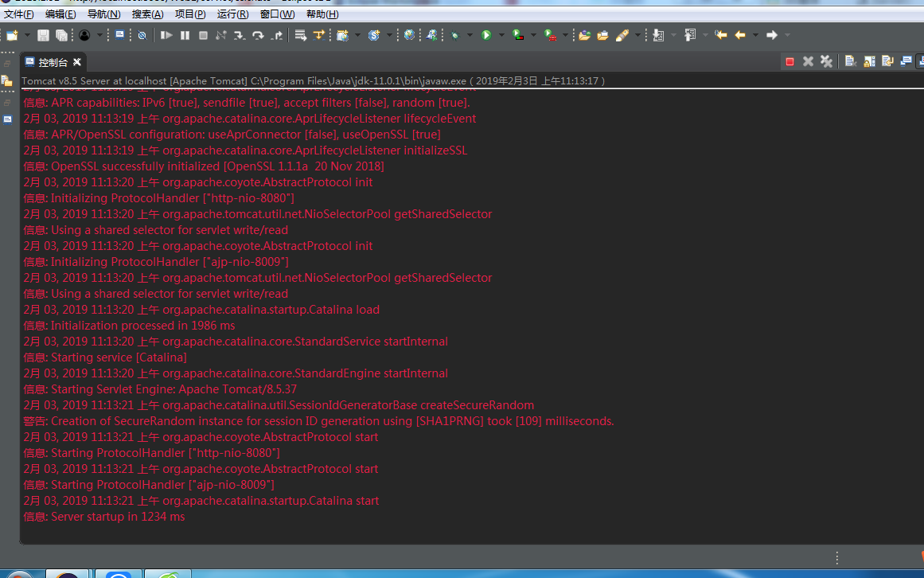Viewport: 924px width, 578px height.
Task: Click the main toolbar Terminate square
Action: [203, 35]
